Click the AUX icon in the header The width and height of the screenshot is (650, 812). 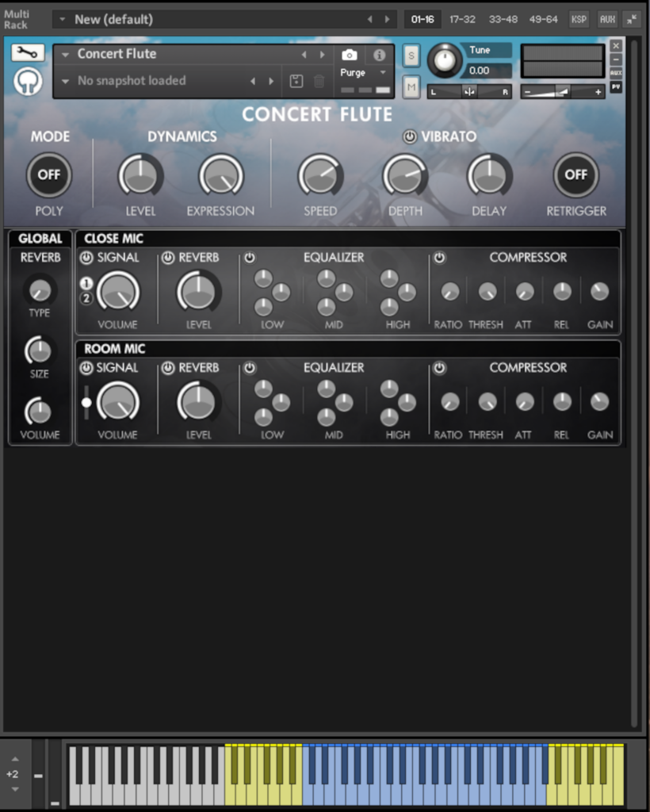[x=606, y=19]
